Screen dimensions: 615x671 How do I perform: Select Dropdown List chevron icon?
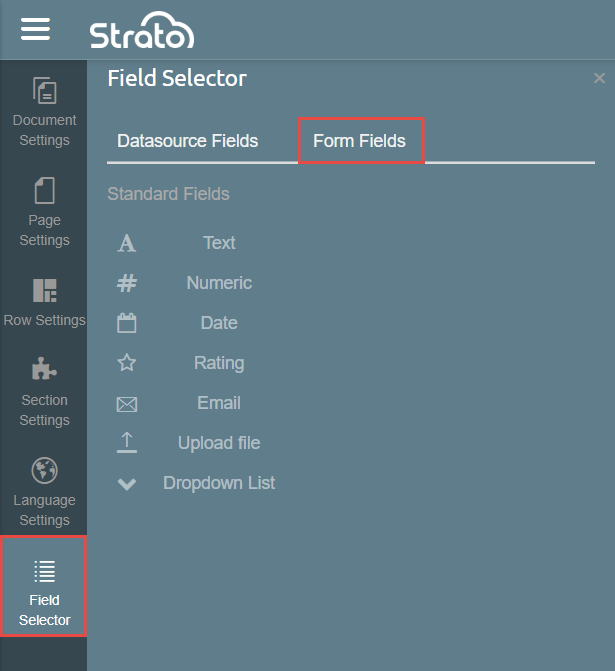[127, 484]
